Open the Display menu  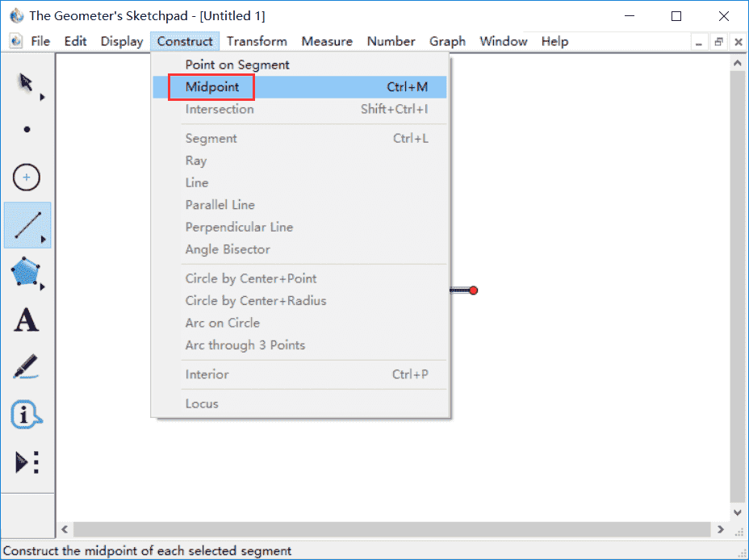[122, 41]
